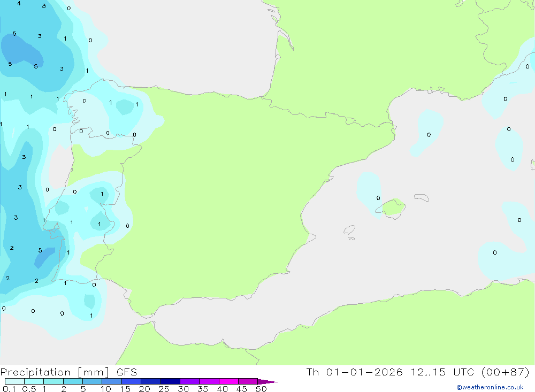Click the forecast date 'Th 01-01-2026'
Screen dimensions: 535x392
coord(354,372)
